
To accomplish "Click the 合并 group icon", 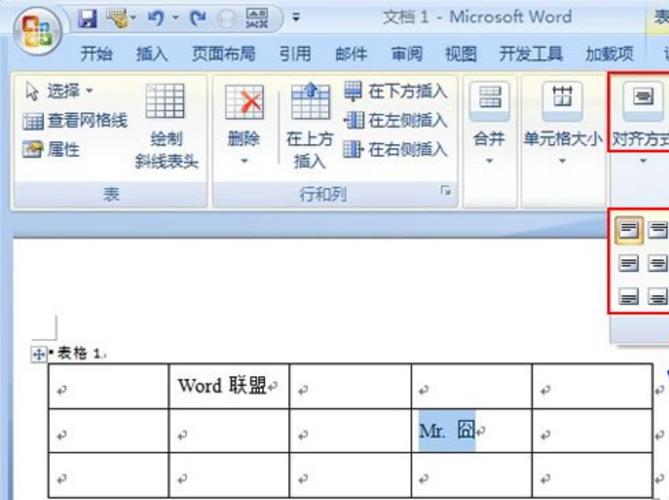I will (x=490, y=101).
